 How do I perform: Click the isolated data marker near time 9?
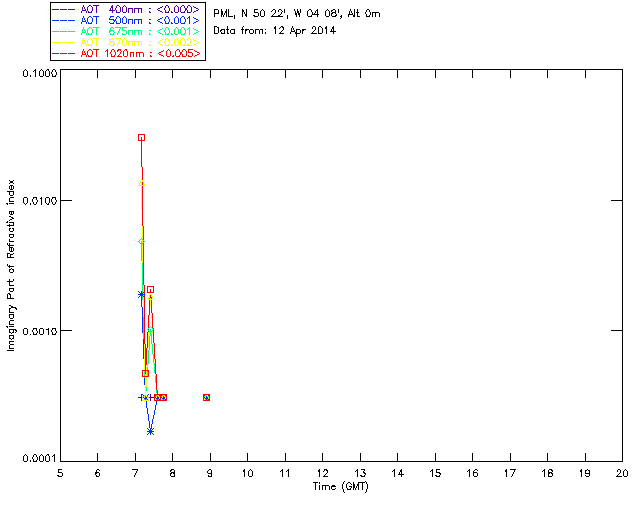click(207, 397)
